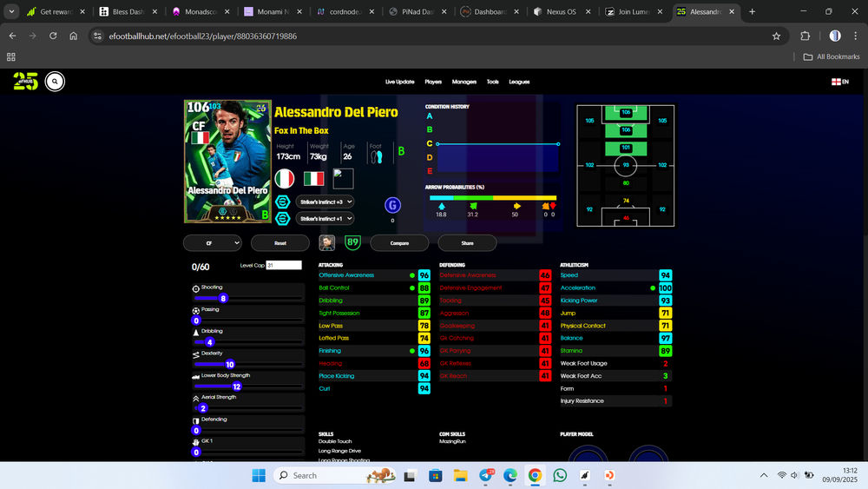Open the manager portrait thumbnail
The height and width of the screenshot is (489, 868).
coord(327,242)
